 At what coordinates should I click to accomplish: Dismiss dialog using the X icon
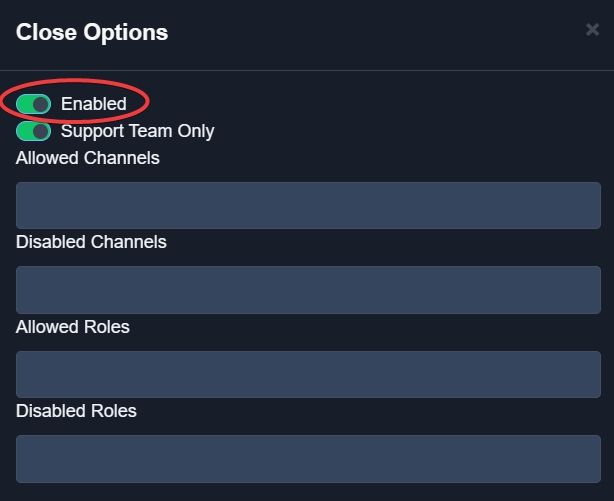(x=592, y=30)
